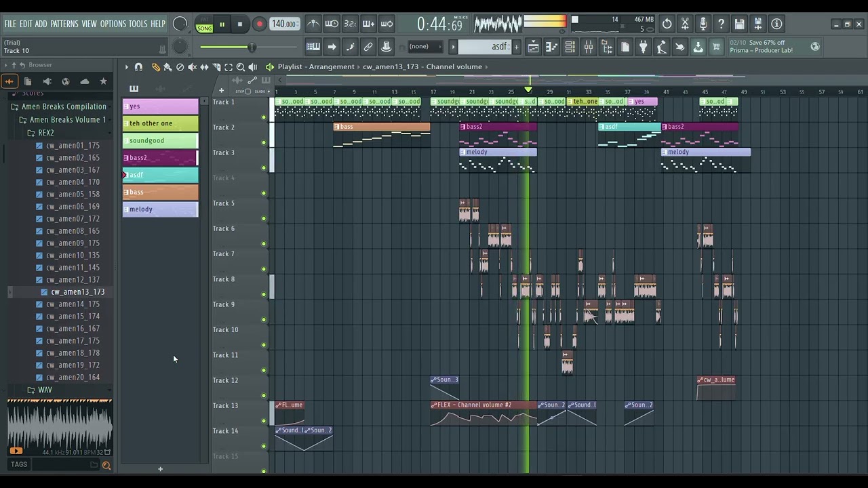Click the shopping cart store icon
This screenshot has width=868, height=488.
pos(716,47)
